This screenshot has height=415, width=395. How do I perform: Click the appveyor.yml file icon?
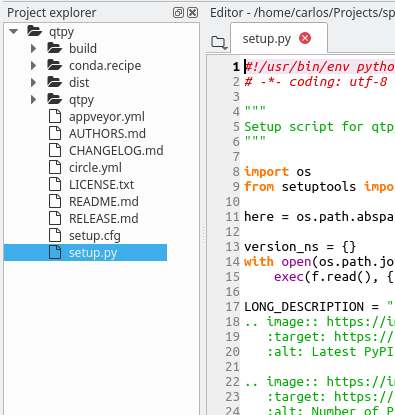(x=55, y=116)
